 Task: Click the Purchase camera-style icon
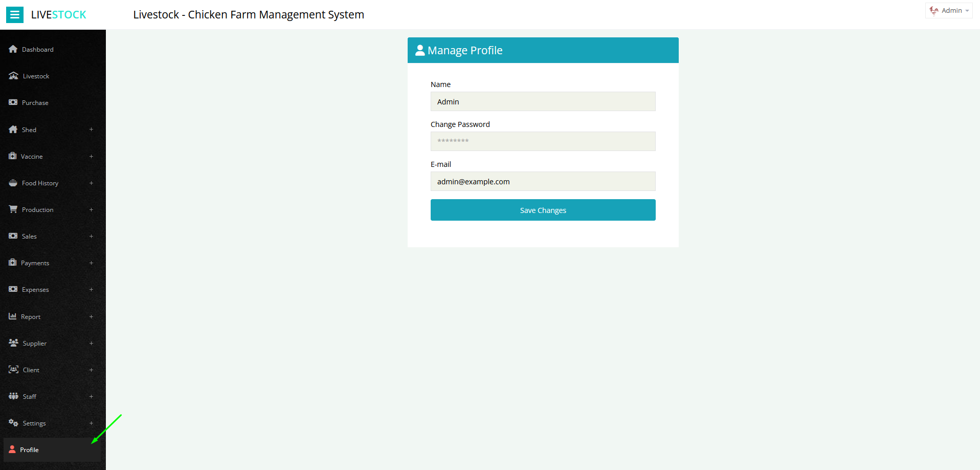pyautogui.click(x=13, y=102)
